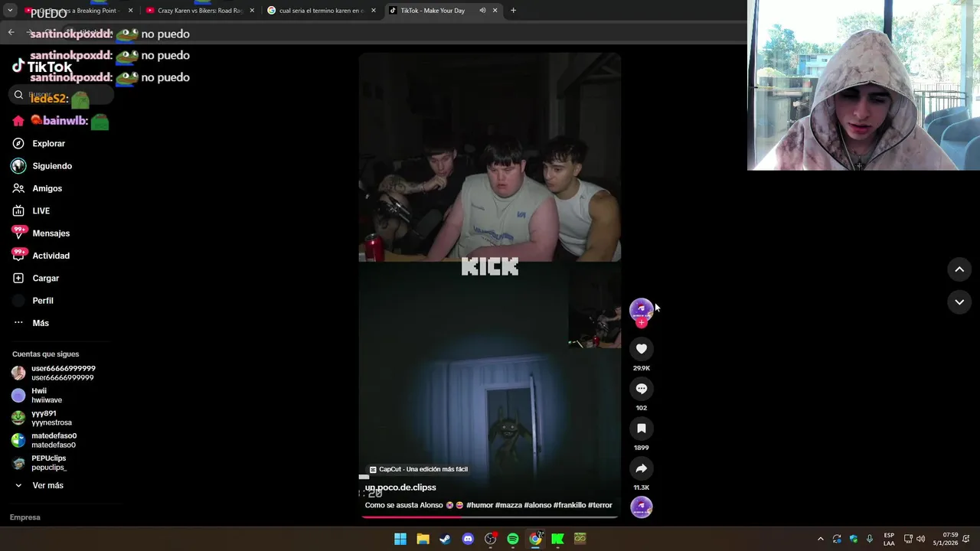Switch to cual seria el termino karen tab
The height and width of the screenshot is (551, 980).
coord(322,11)
